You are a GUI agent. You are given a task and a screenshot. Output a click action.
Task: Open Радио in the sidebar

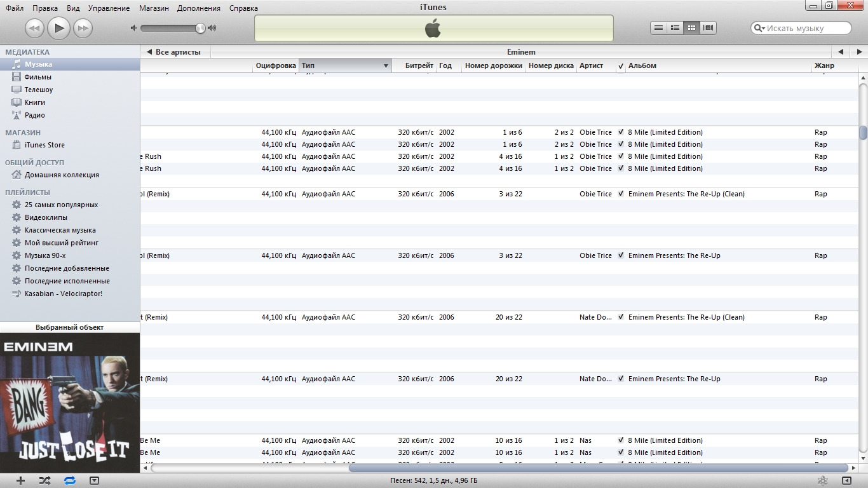point(70,115)
